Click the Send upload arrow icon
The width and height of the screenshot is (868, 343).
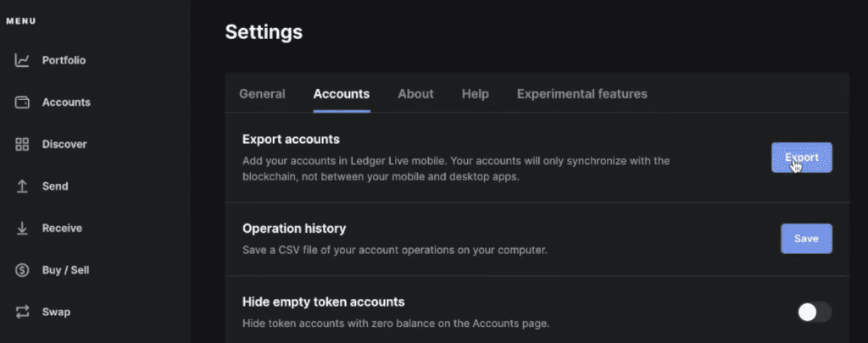(23, 186)
